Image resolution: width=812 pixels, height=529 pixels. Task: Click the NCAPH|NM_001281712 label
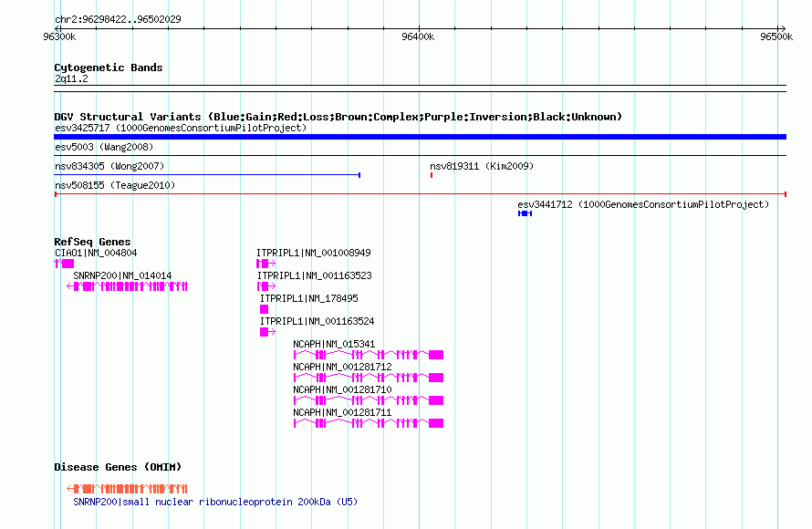(x=342, y=367)
